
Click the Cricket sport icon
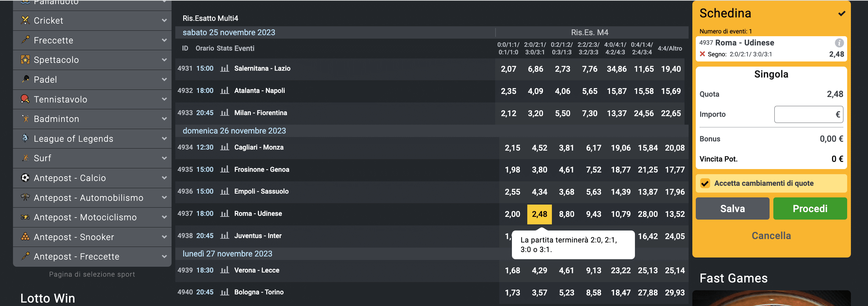(x=25, y=20)
